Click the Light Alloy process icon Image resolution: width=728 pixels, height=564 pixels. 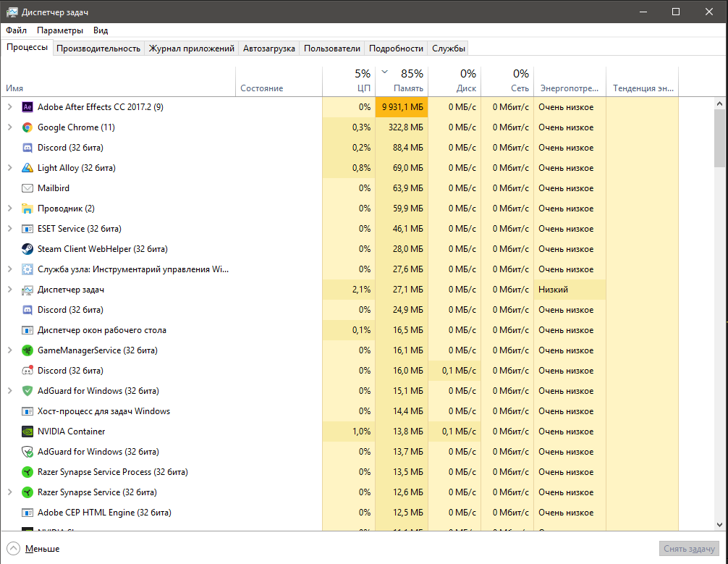27,168
